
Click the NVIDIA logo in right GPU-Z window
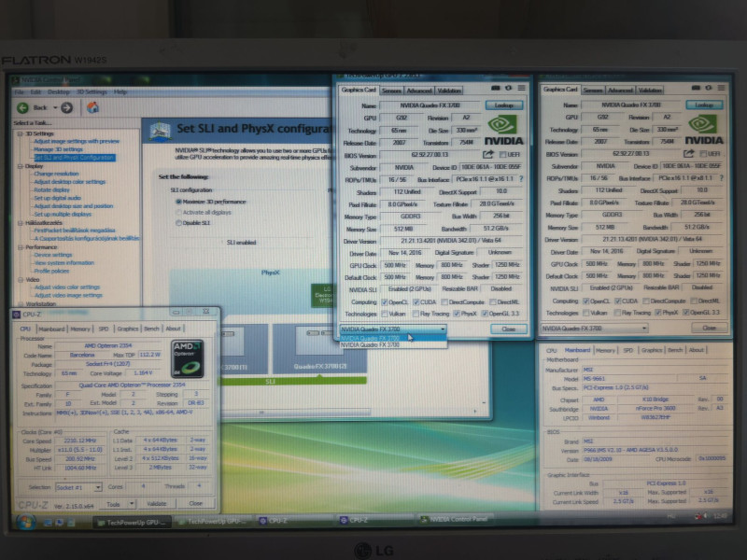click(704, 130)
